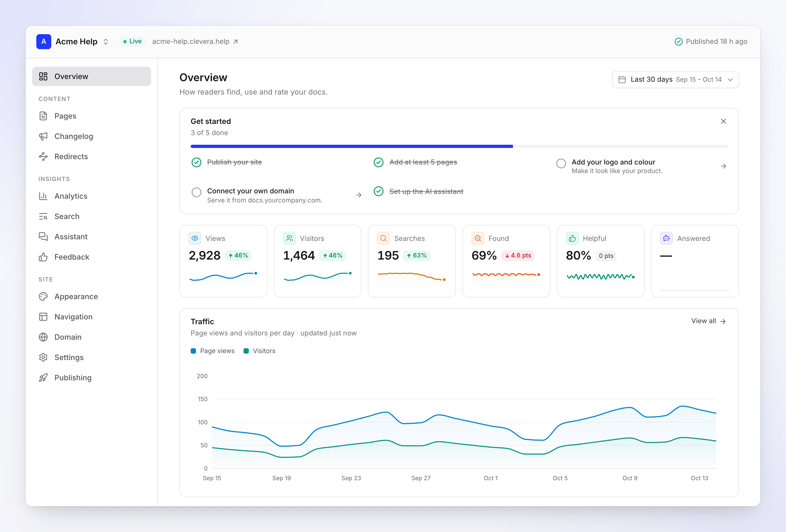Click the magnifier icon on Searches card

pyautogui.click(x=384, y=238)
